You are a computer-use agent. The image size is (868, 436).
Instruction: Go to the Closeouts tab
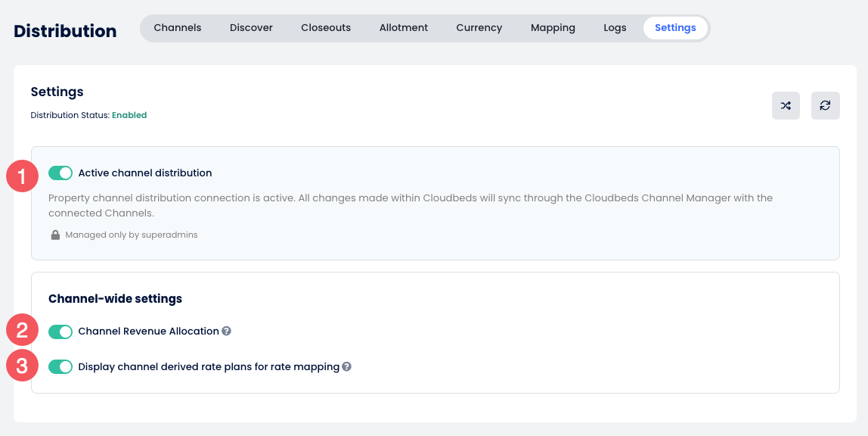pos(326,28)
